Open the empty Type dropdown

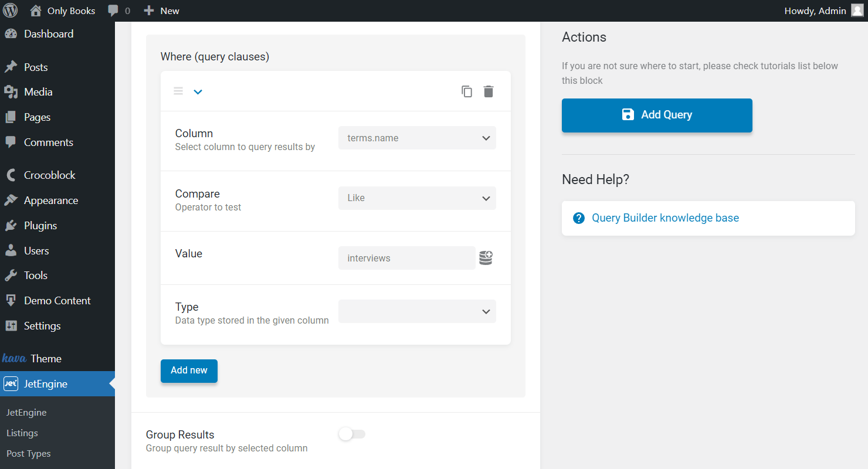(x=417, y=311)
